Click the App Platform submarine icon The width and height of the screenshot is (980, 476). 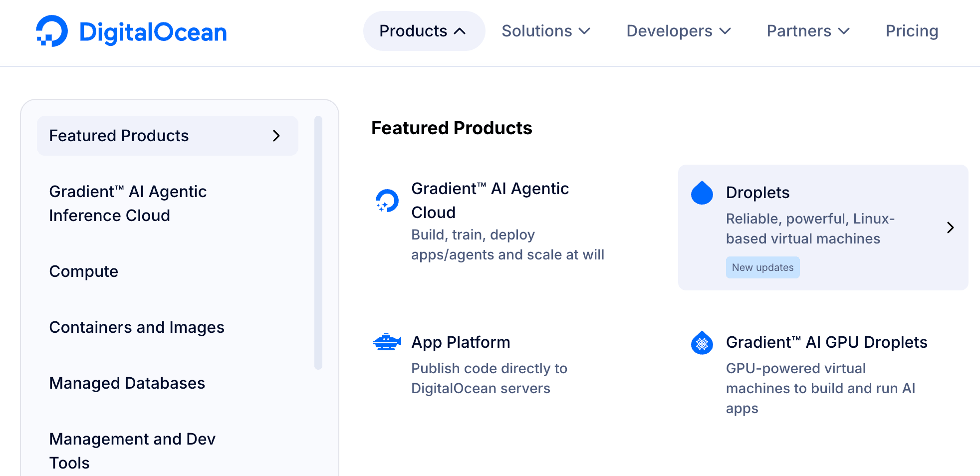click(387, 342)
